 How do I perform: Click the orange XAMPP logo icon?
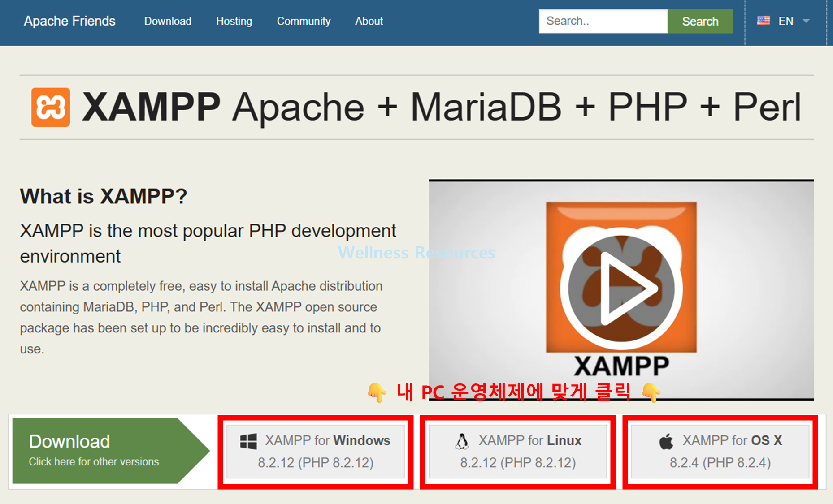[51, 108]
